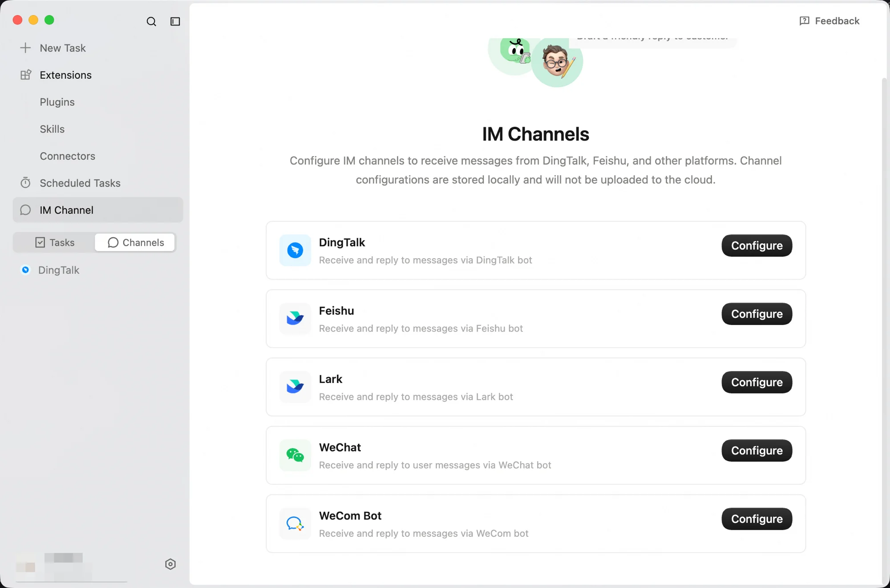
Task: Switch to the Channels tab
Action: point(135,243)
